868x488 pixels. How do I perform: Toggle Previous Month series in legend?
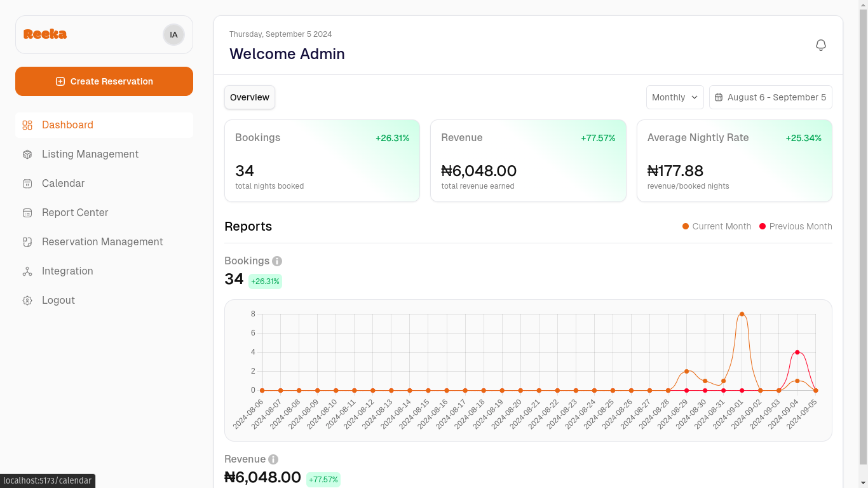point(796,226)
